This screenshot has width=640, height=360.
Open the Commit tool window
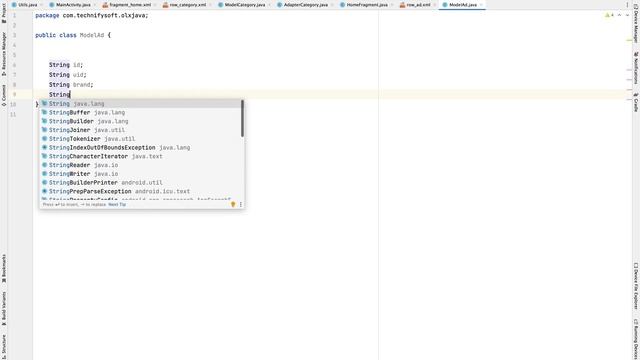[x=4, y=96]
